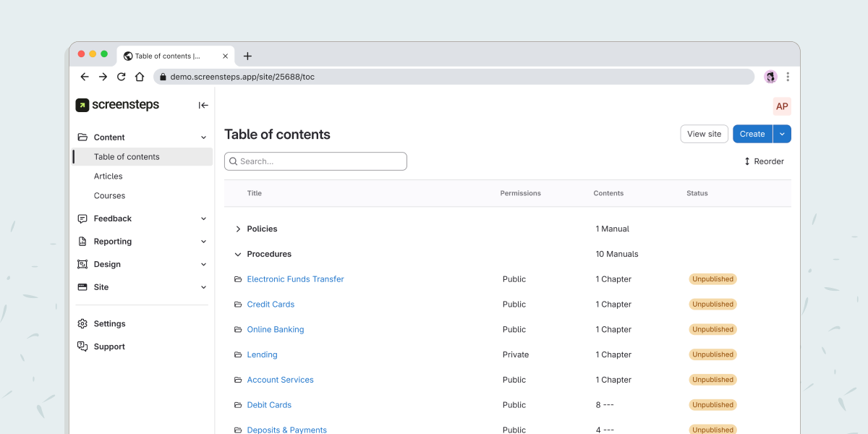The image size is (868, 434).
Task: Click the blue Create button
Action: click(x=752, y=134)
